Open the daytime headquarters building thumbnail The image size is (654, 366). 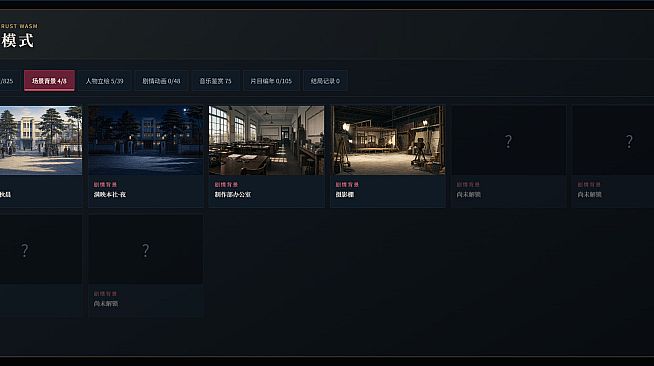click(41, 140)
